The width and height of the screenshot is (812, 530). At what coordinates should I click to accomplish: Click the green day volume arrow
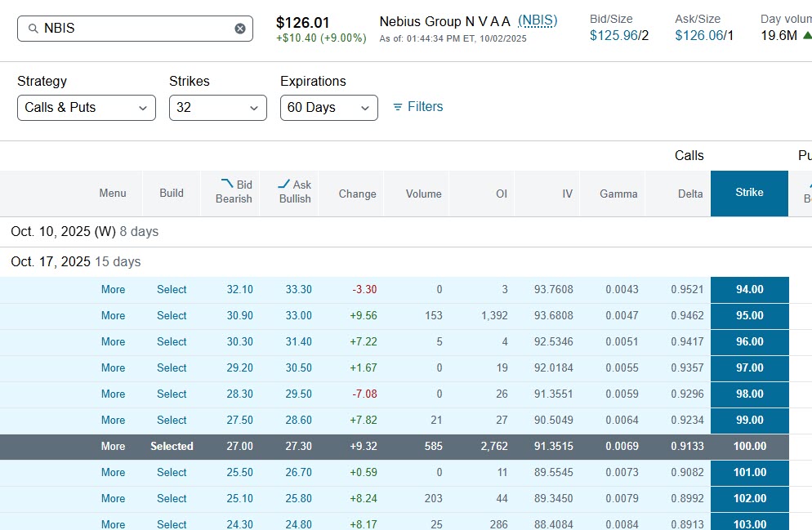[x=806, y=35]
